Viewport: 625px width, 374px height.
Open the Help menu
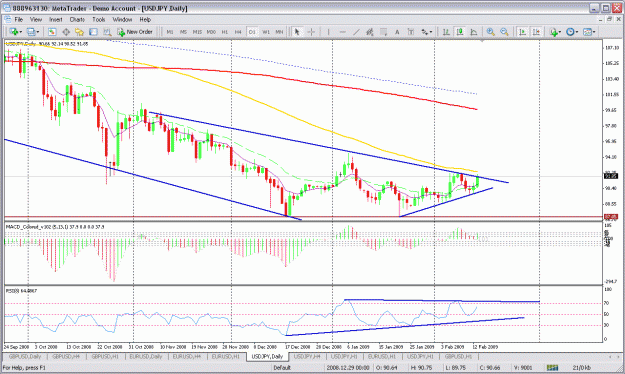point(145,20)
